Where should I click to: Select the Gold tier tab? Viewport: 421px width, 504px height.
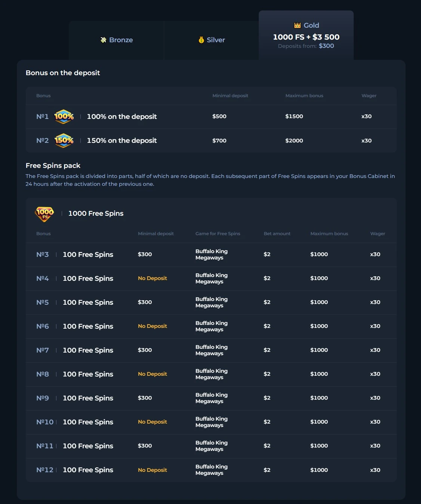pyautogui.click(x=306, y=35)
